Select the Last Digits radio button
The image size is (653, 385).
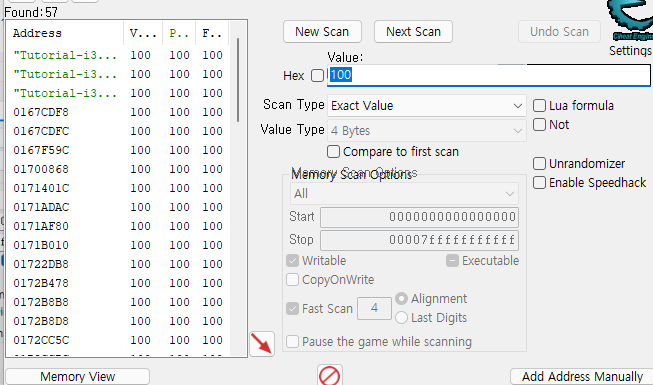click(401, 318)
